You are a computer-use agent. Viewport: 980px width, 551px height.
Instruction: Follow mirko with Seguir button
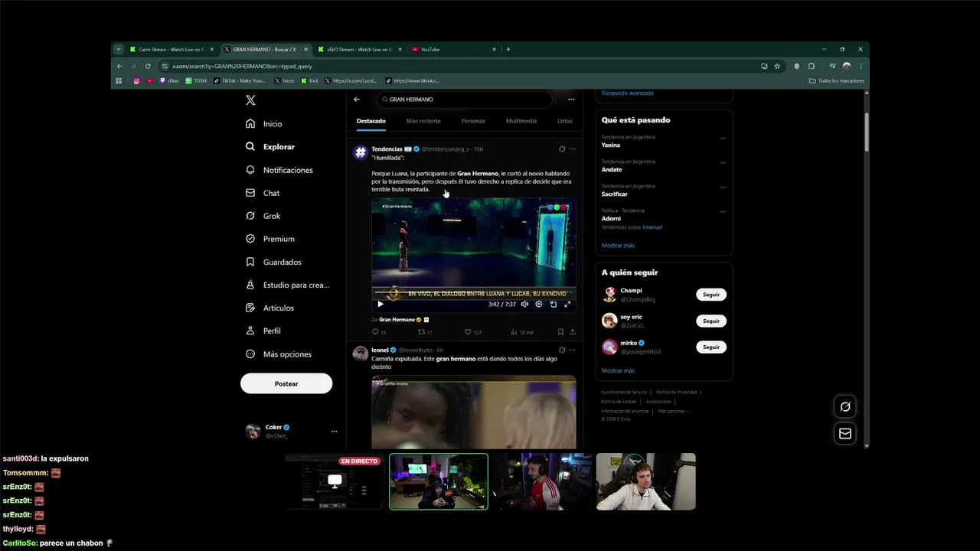point(711,347)
